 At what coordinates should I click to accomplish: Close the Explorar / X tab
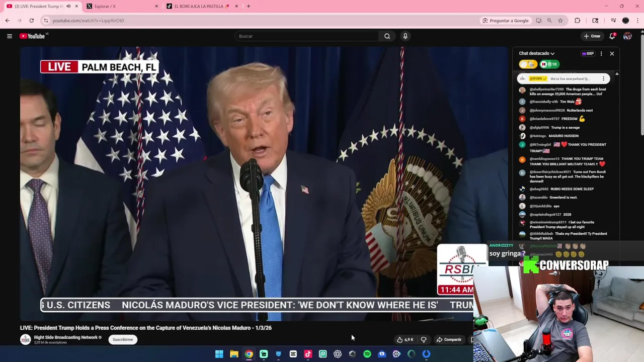tap(156, 6)
